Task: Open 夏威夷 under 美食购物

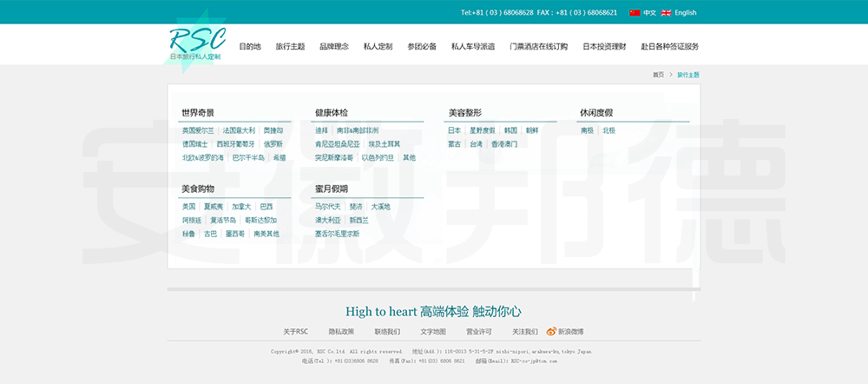Action: point(213,207)
